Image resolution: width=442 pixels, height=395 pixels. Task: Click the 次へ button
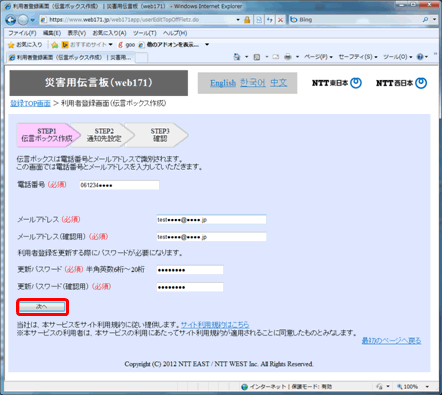tap(42, 307)
